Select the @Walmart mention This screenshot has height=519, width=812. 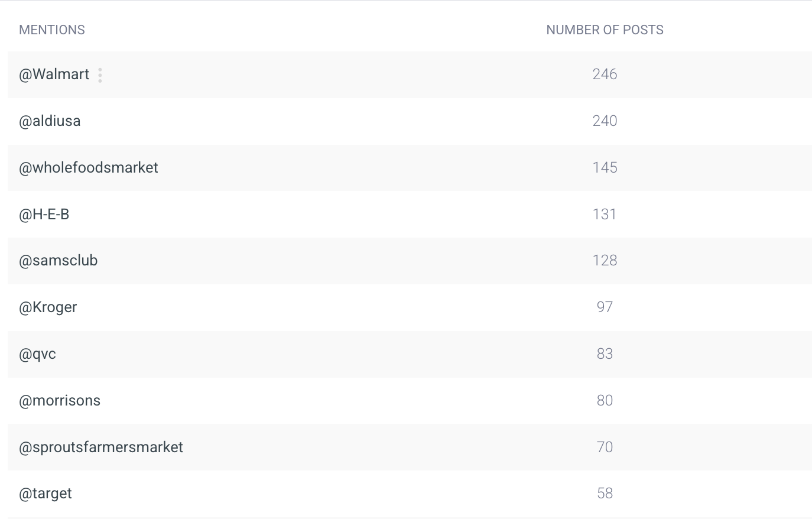pyautogui.click(x=54, y=74)
